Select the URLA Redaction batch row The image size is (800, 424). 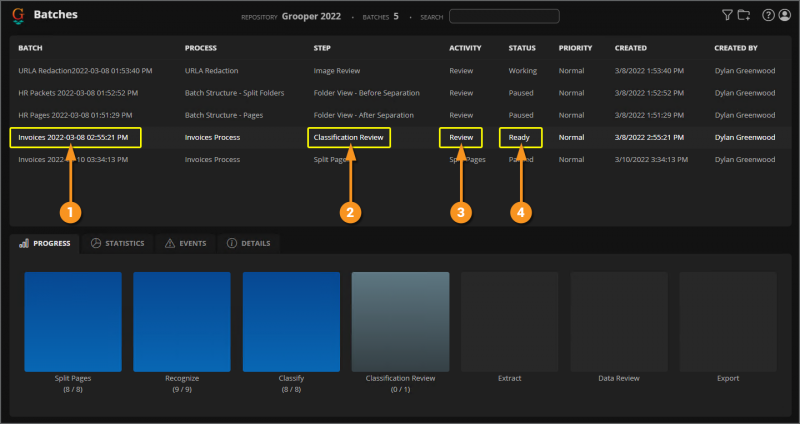[85, 71]
